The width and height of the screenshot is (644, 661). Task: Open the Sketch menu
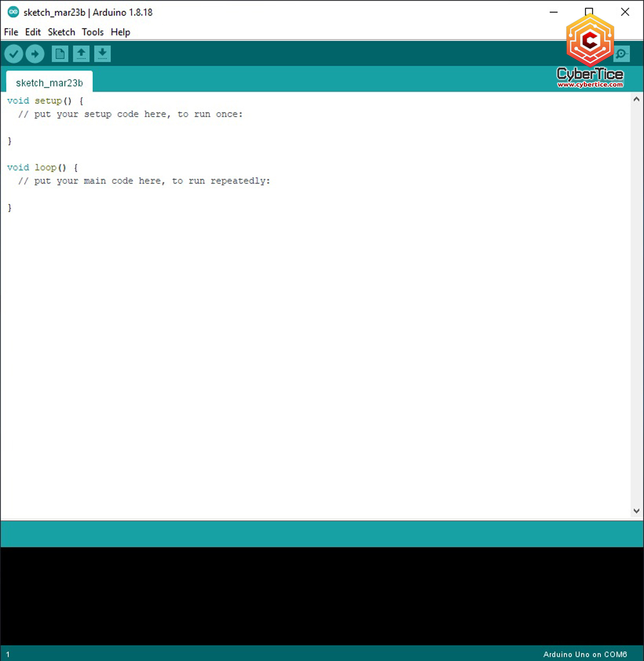pos(61,32)
